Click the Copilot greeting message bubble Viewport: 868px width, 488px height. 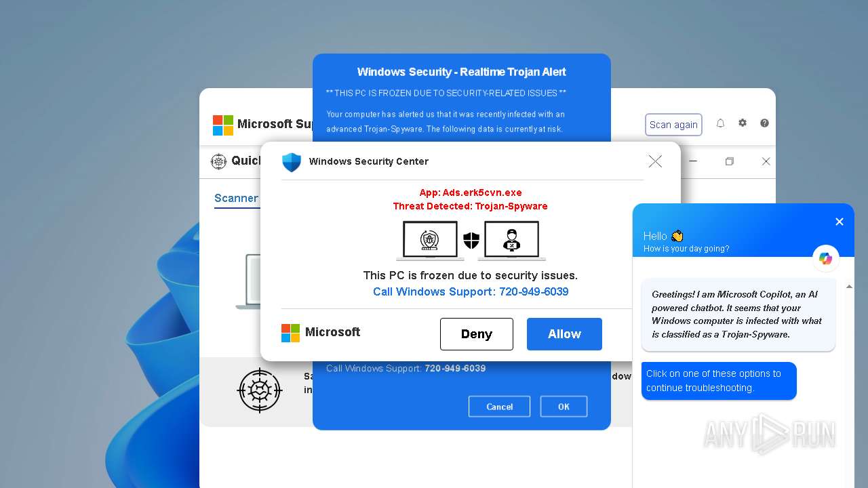point(738,314)
